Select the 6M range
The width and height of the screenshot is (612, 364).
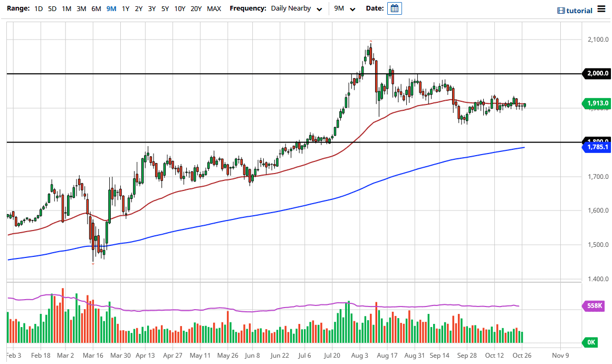pyautogui.click(x=96, y=8)
